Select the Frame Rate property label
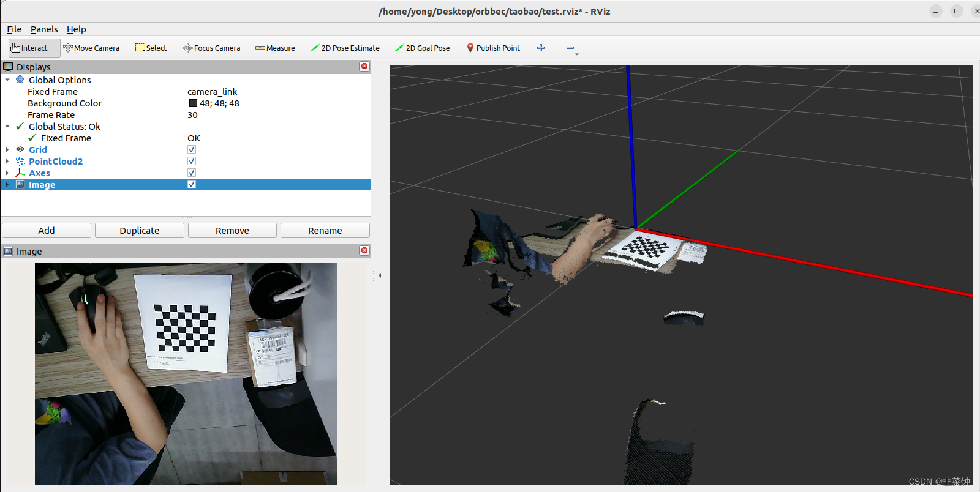The height and width of the screenshot is (492, 980). tap(51, 115)
